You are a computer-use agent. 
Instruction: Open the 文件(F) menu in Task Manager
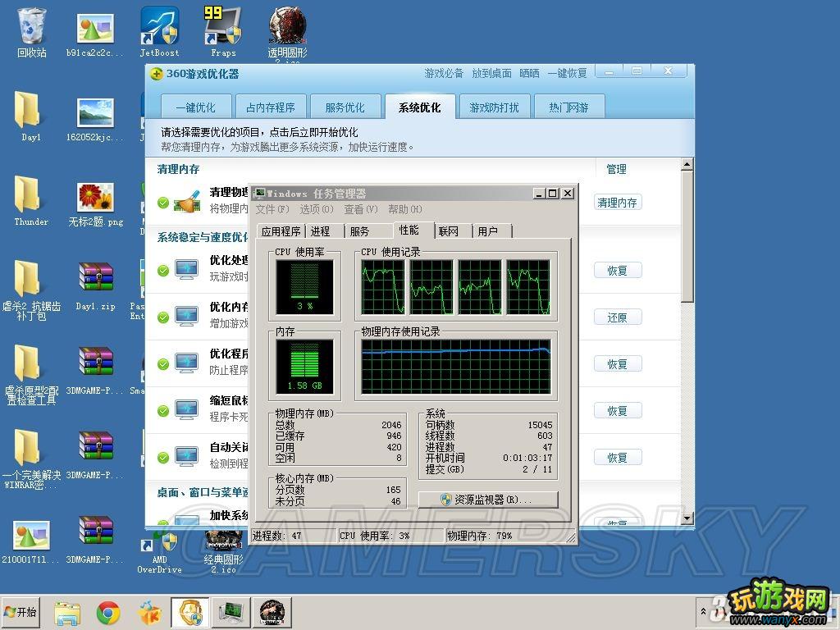point(272,209)
